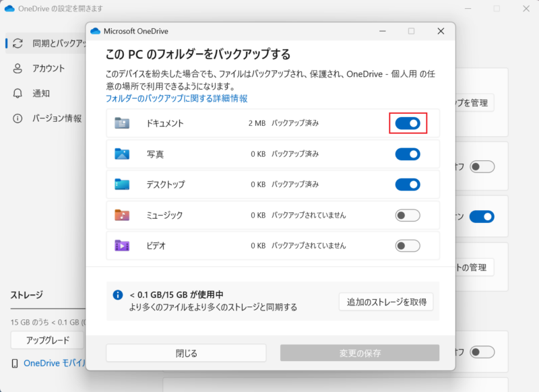
Task: Click the ミュージック folder icon
Action: (x=122, y=215)
